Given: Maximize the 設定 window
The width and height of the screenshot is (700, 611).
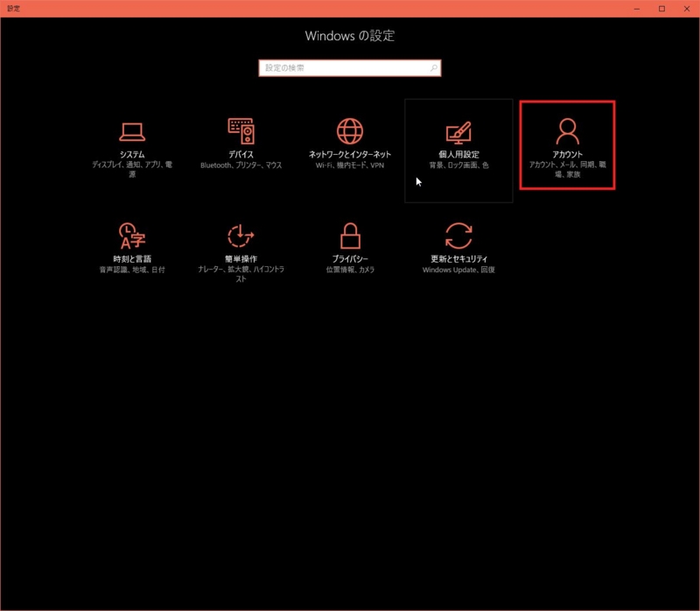Looking at the screenshot, I should 662,9.
